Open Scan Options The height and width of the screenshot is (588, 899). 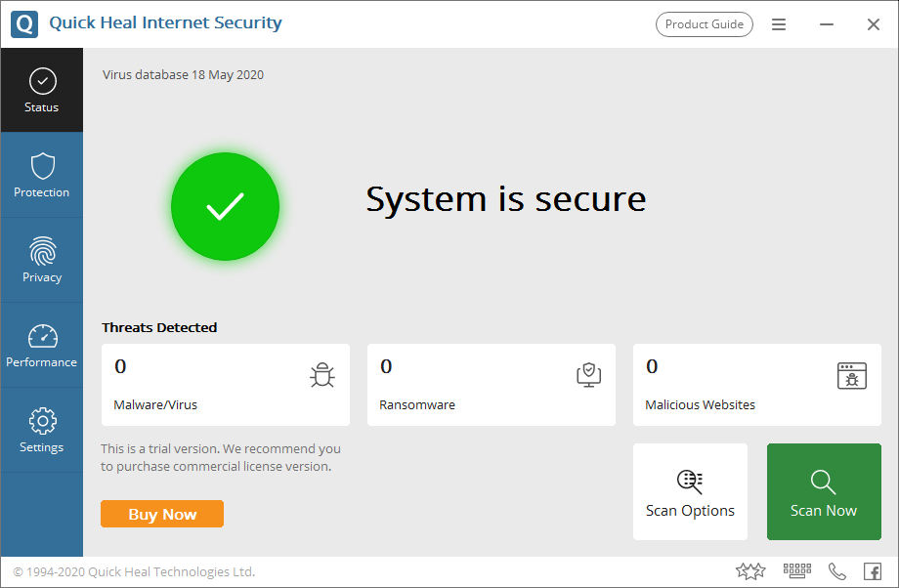tap(690, 491)
